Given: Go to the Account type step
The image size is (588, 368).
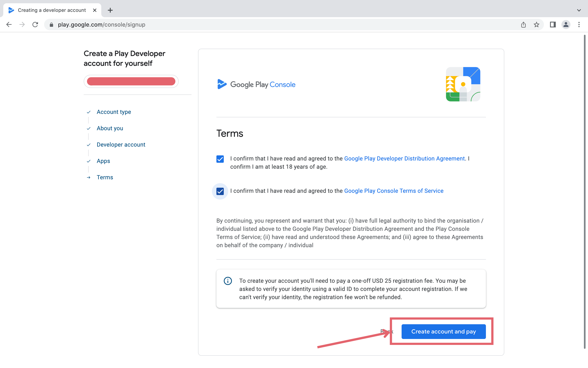Looking at the screenshot, I should click(114, 112).
